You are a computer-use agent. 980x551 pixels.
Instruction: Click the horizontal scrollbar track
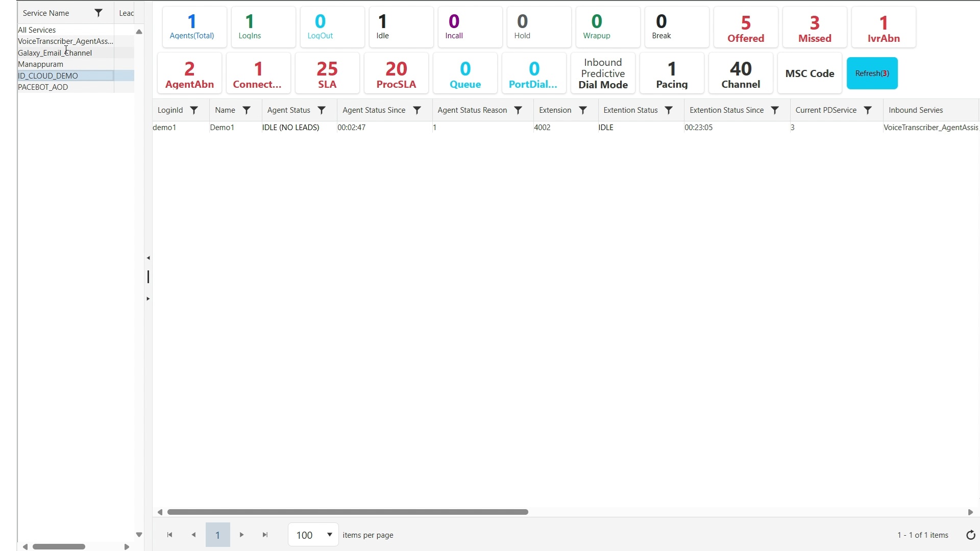(349, 512)
